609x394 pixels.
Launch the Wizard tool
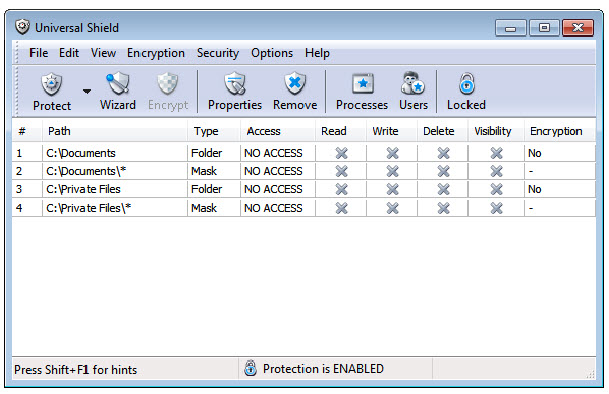(x=118, y=91)
